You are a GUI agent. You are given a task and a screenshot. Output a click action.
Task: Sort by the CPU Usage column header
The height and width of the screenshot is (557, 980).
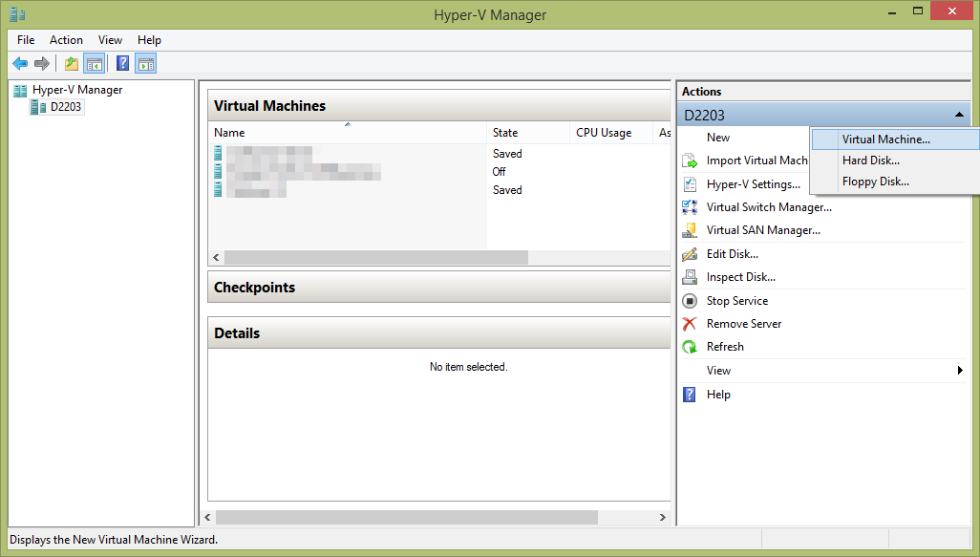pos(611,133)
